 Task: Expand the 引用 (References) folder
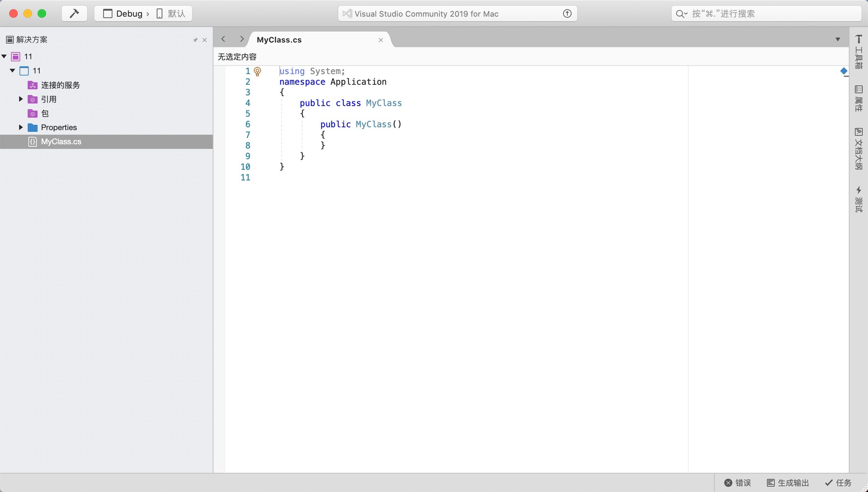20,99
